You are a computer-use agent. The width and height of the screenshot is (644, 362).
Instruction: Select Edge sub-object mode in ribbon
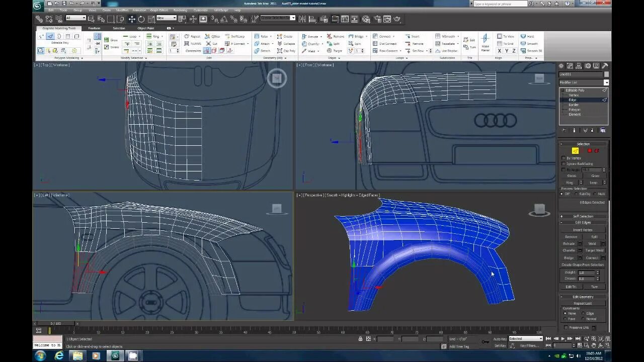[x=50, y=37]
